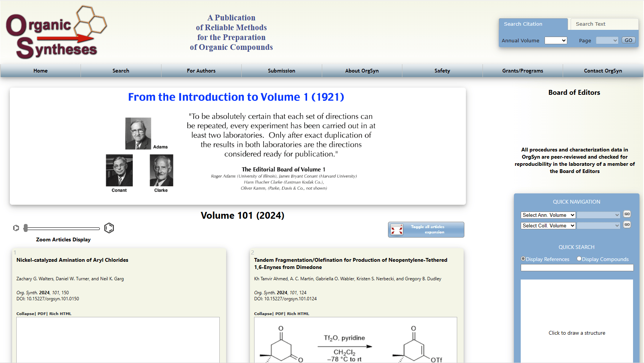Image resolution: width=644 pixels, height=363 pixels.
Task: Click DOI text 10.15227/orgsyn.101.0124
Action: click(290, 299)
